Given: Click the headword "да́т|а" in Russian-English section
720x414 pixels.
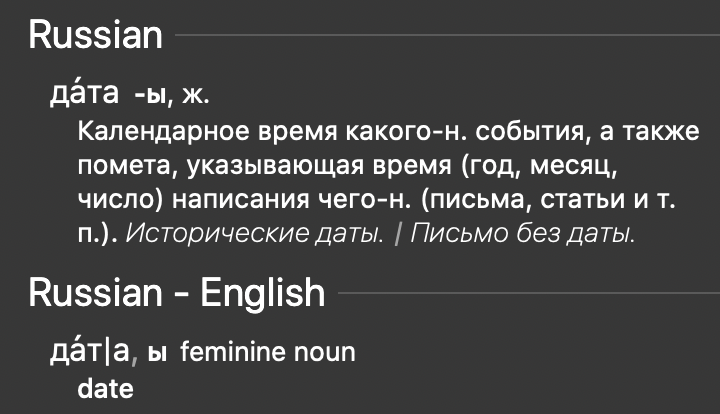Looking at the screenshot, I should [90, 352].
